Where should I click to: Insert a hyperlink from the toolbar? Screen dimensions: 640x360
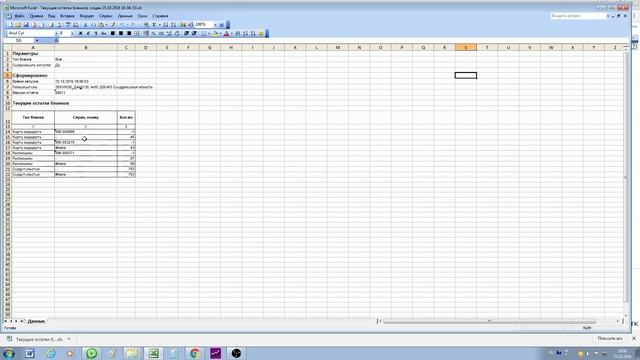(x=146, y=25)
